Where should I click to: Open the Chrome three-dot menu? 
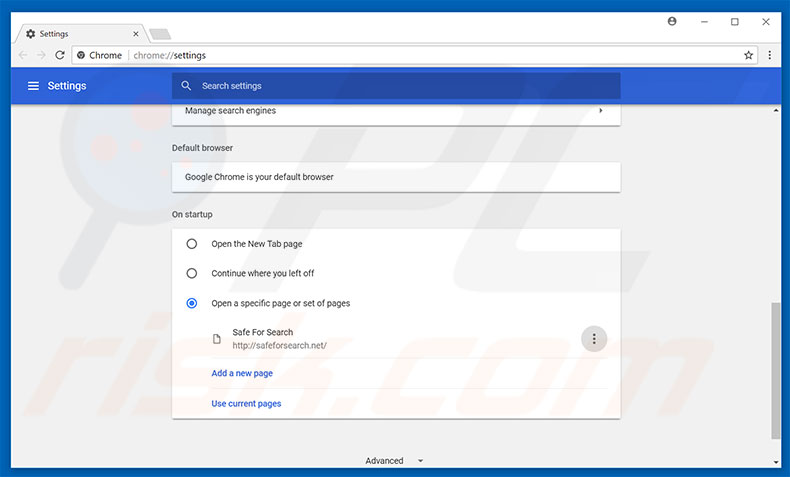click(x=769, y=55)
